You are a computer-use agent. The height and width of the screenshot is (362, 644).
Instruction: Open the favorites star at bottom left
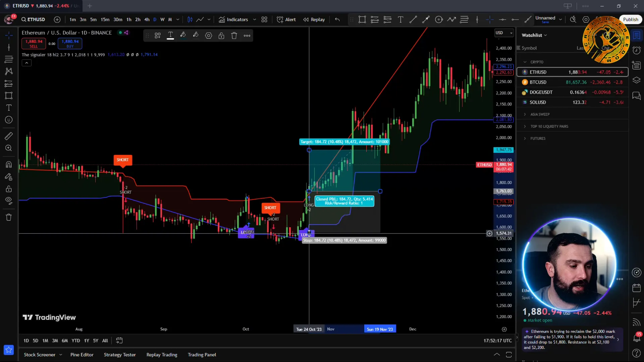(x=9, y=350)
